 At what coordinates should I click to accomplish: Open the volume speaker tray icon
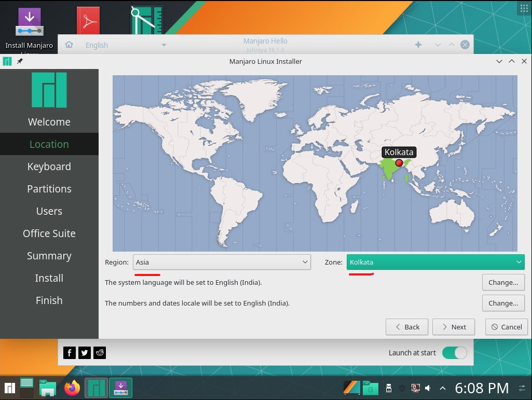coord(428,388)
